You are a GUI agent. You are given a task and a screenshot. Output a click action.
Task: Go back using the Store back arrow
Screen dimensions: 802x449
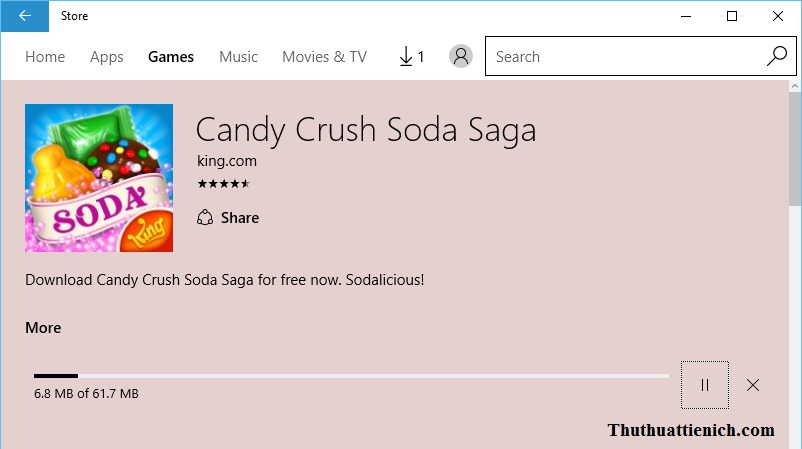[25, 16]
